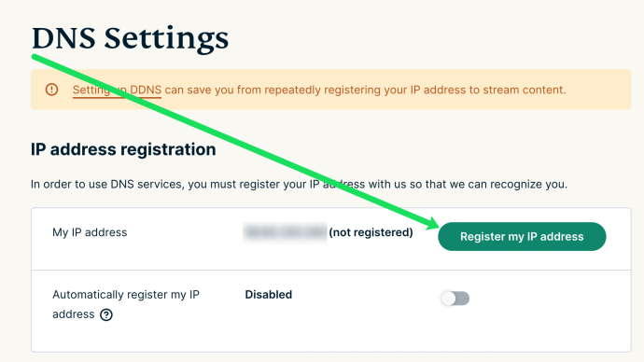Click the IP address registration heading

pos(123,149)
